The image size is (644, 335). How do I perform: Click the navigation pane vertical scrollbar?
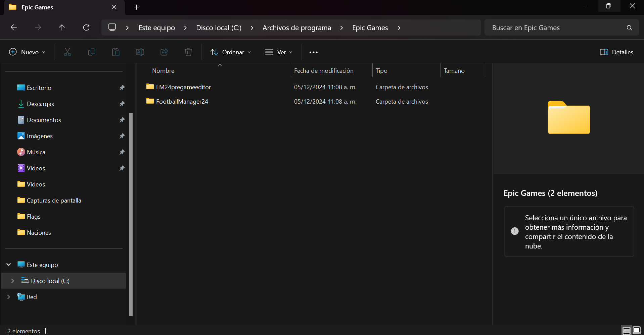pos(131,215)
